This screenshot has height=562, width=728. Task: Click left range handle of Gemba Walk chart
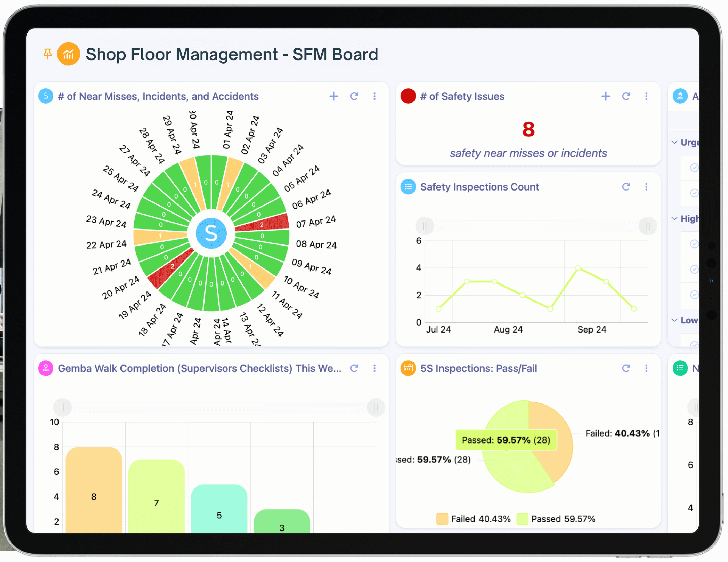point(62,408)
